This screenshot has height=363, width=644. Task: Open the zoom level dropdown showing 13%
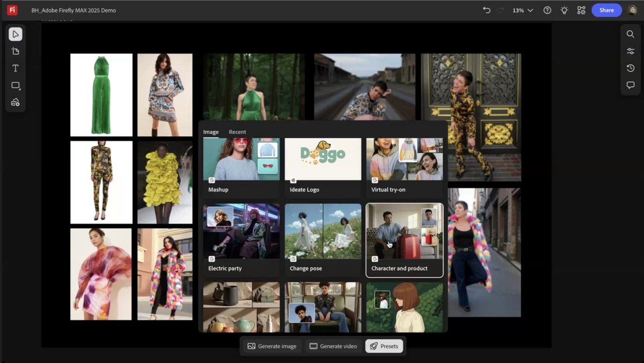[522, 10]
